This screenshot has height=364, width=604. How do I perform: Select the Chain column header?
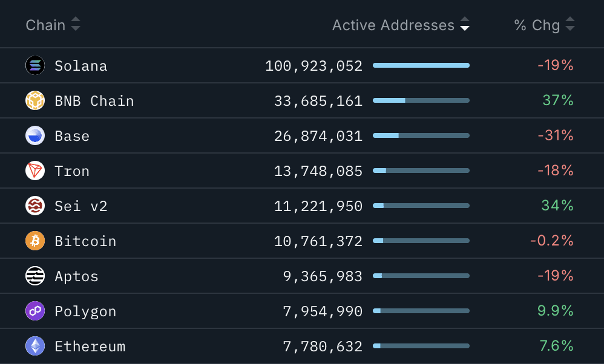click(45, 25)
